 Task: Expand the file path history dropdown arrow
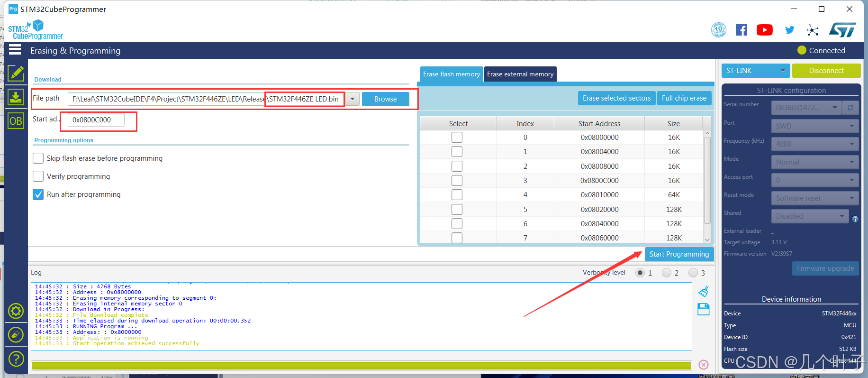[353, 99]
